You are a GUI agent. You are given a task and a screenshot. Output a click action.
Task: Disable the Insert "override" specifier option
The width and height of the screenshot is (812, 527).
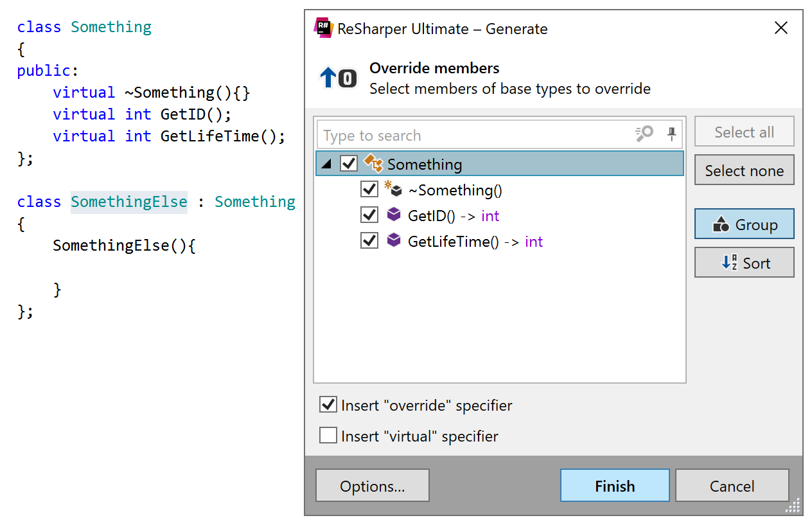(x=328, y=404)
